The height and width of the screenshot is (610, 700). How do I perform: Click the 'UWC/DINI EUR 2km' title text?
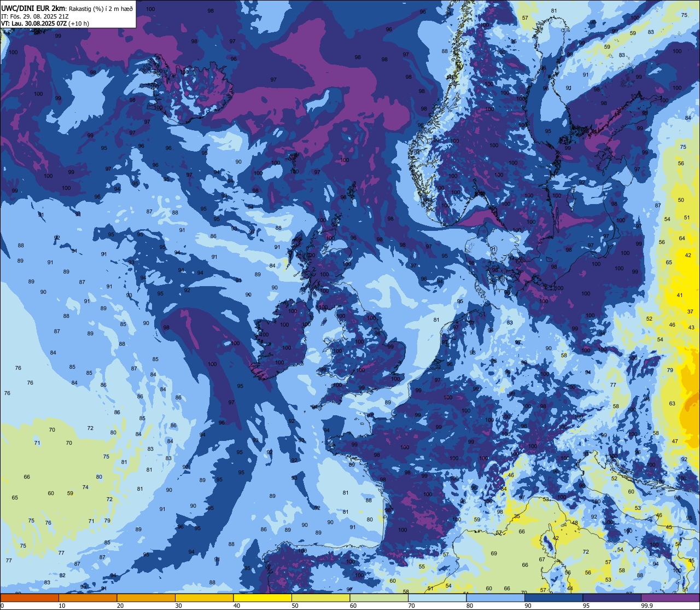33,8
